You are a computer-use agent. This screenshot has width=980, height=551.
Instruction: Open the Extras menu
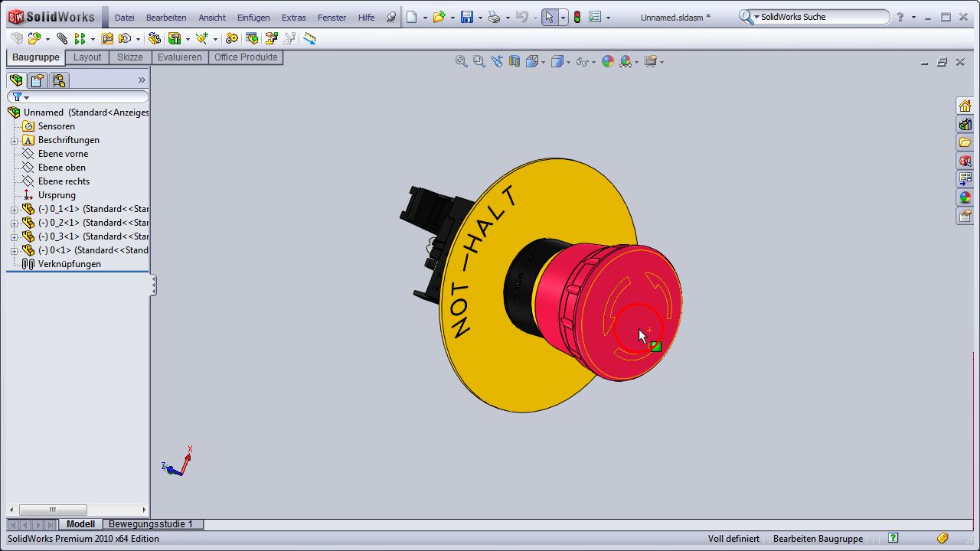294,18
